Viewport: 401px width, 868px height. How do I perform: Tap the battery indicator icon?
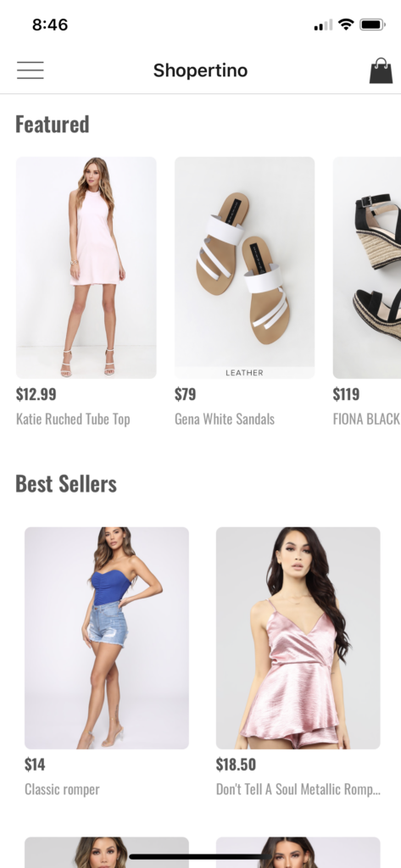372,25
